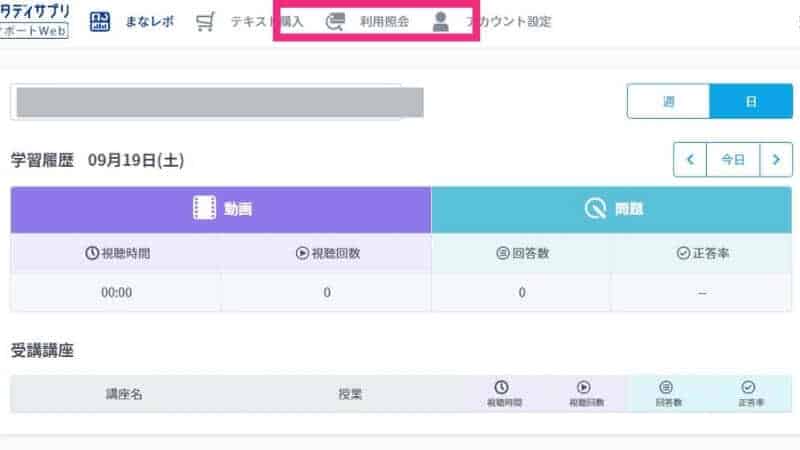Screen dimensions: 800x450
Task: Open the 利用照会 menu item
Action: coord(384,21)
